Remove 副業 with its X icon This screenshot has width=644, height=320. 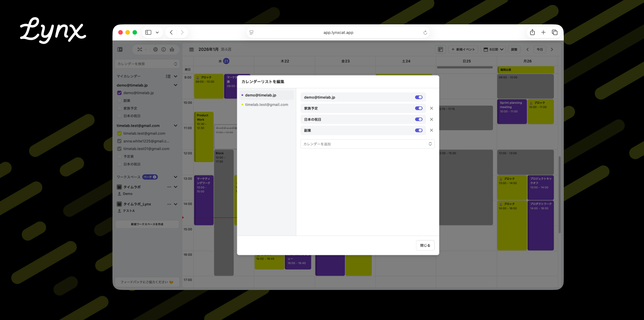[x=432, y=130]
